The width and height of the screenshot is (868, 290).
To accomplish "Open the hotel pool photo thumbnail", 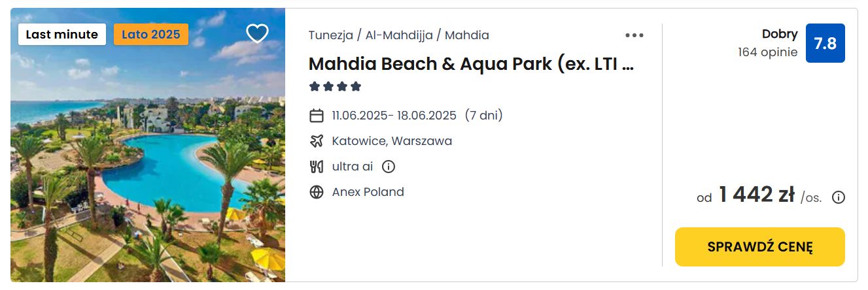I will pyautogui.click(x=148, y=145).
